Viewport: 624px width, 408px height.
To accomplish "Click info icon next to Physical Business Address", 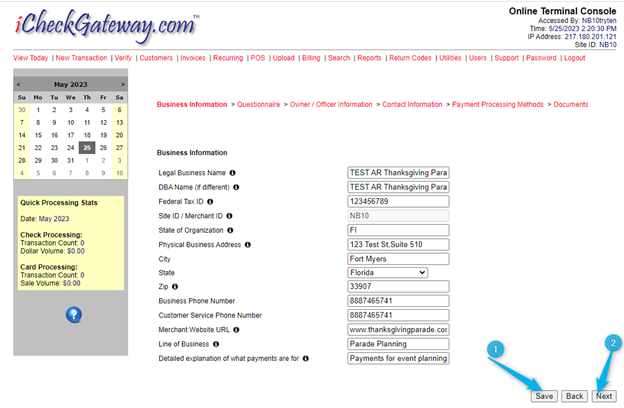I will tap(247, 244).
